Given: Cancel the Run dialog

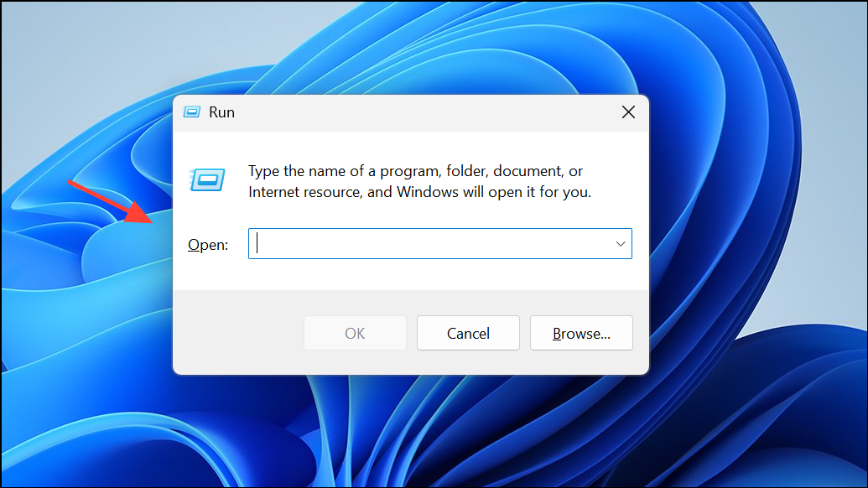Looking at the screenshot, I should pos(468,333).
